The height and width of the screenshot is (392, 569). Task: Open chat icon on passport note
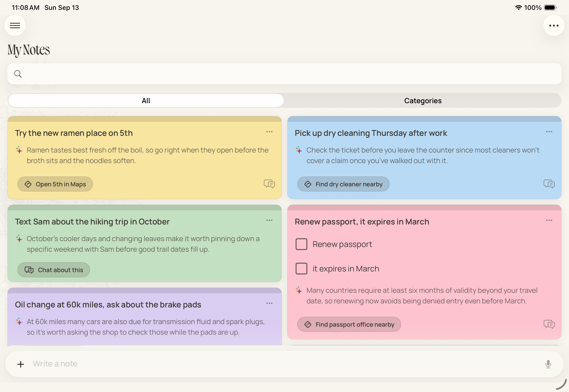[x=549, y=324]
